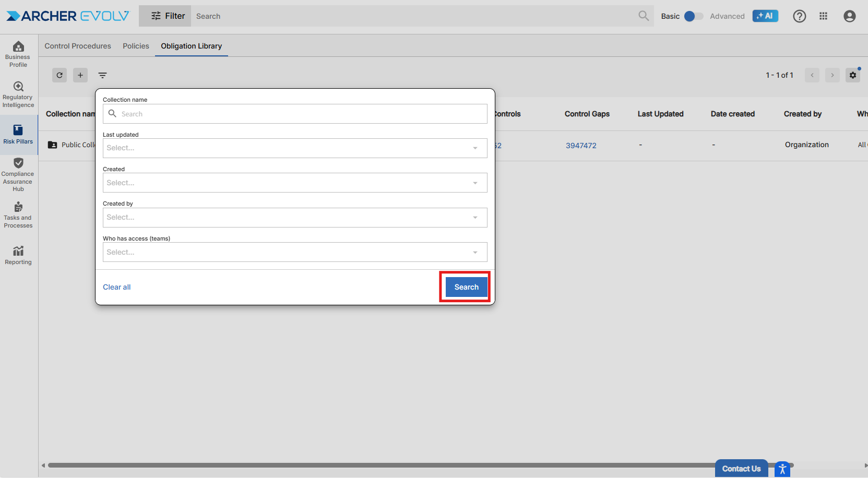This screenshot has height=478, width=868.
Task: Open Compliance Assurance Hub
Action: click(18, 175)
